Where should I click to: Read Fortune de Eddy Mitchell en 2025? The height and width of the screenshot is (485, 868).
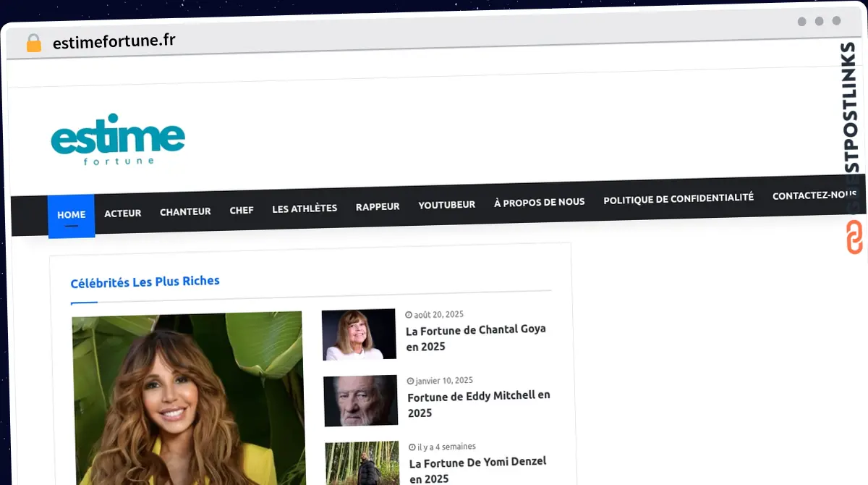coord(479,404)
